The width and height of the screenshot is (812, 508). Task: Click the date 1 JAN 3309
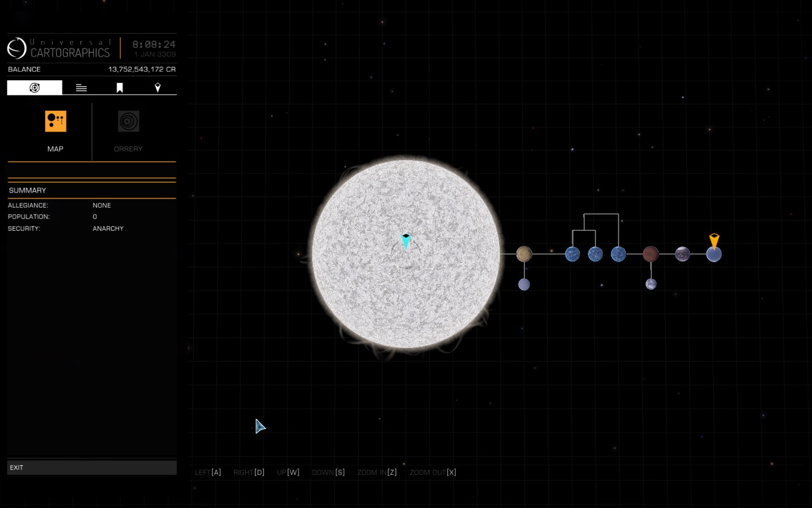[x=155, y=54]
